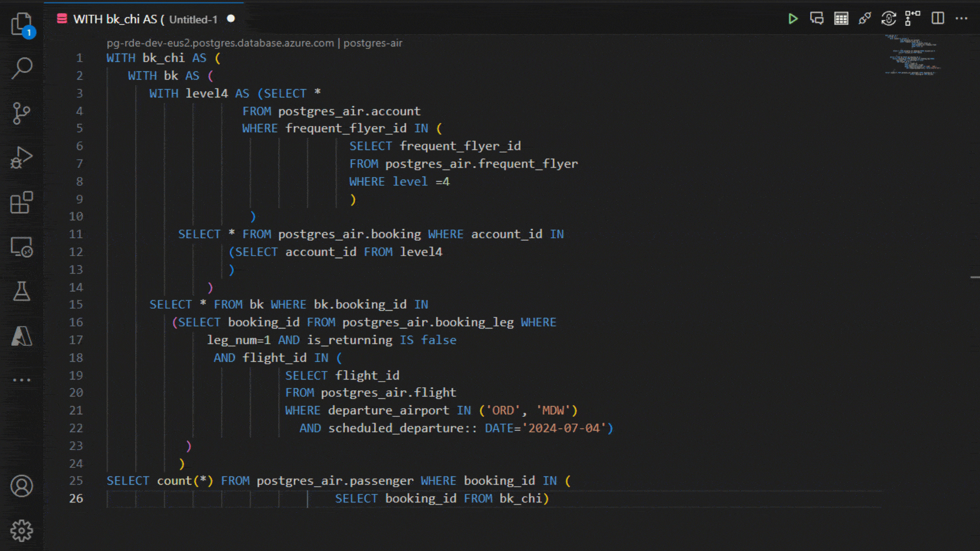Open the Explorer view
The width and height of the screenshot is (980, 551).
(x=21, y=24)
